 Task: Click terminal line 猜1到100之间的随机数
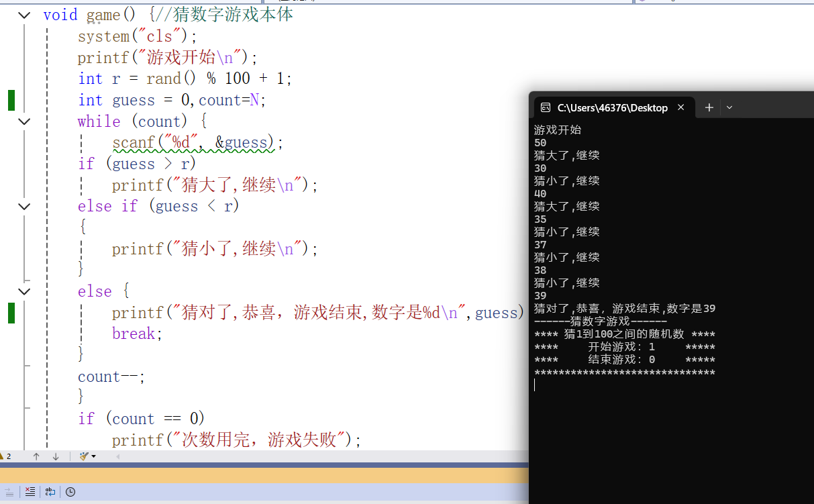[625, 334]
